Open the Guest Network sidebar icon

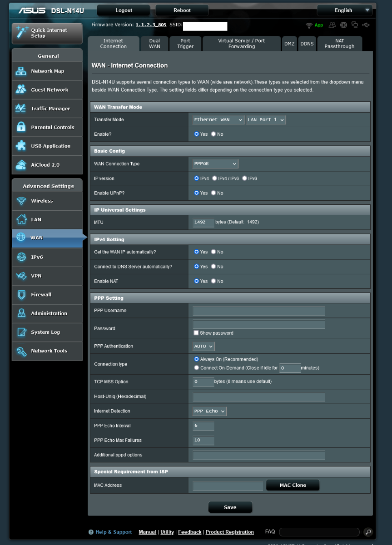pyautogui.click(x=21, y=89)
